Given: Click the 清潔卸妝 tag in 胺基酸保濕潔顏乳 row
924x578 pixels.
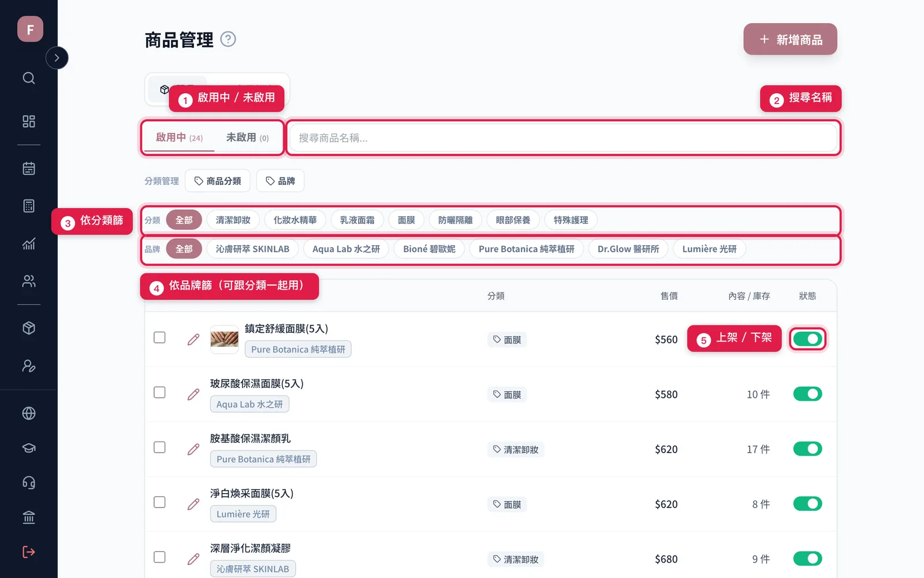Looking at the screenshot, I should [515, 450].
